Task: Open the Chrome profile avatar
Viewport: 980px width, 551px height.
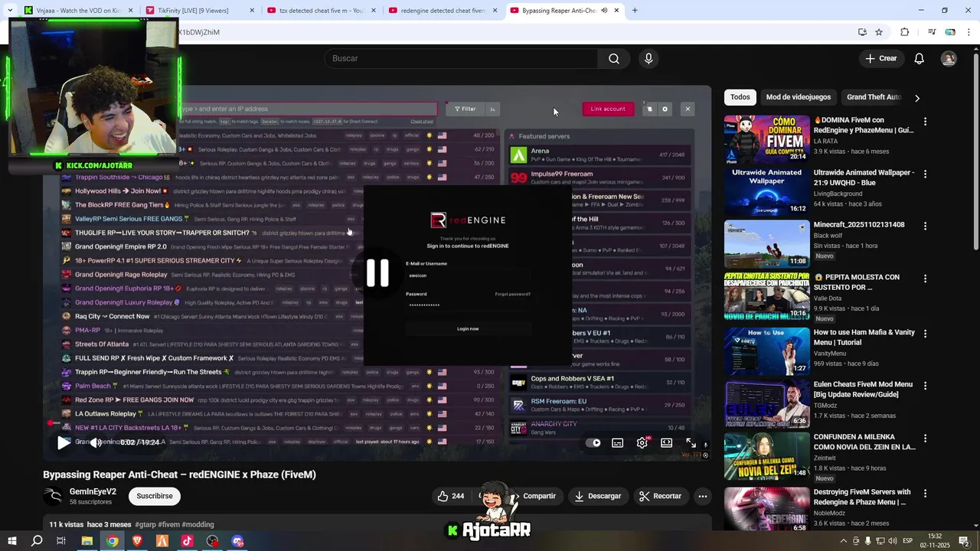Action: [950, 32]
